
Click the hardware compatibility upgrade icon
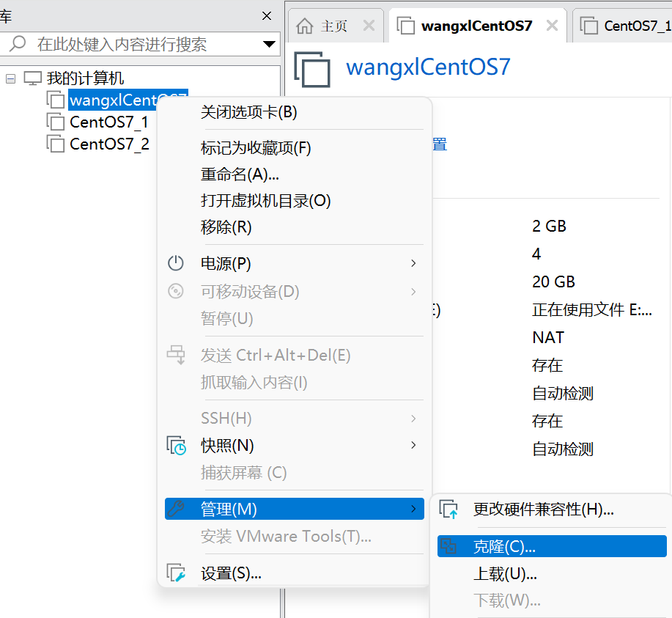click(x=448, y=509)
